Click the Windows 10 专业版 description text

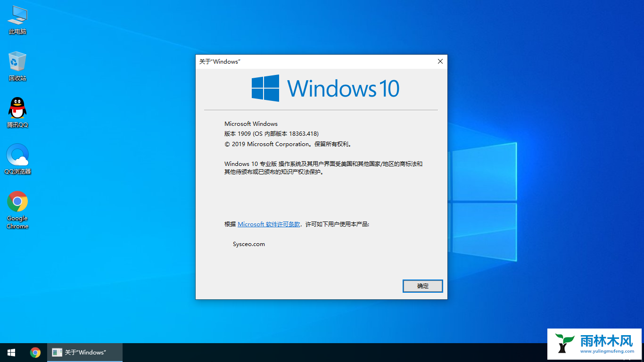(x=323, y=168)
